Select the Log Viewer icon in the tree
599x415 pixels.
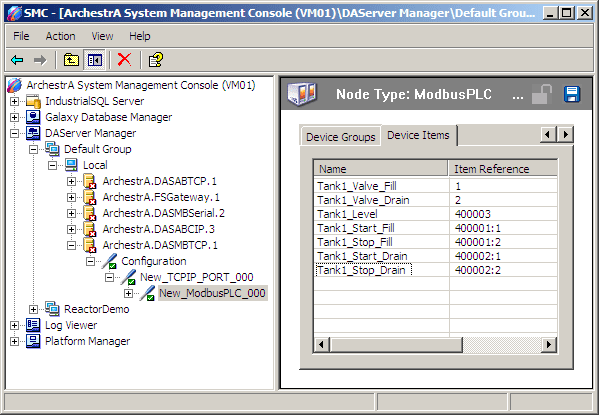pos(33,325)
